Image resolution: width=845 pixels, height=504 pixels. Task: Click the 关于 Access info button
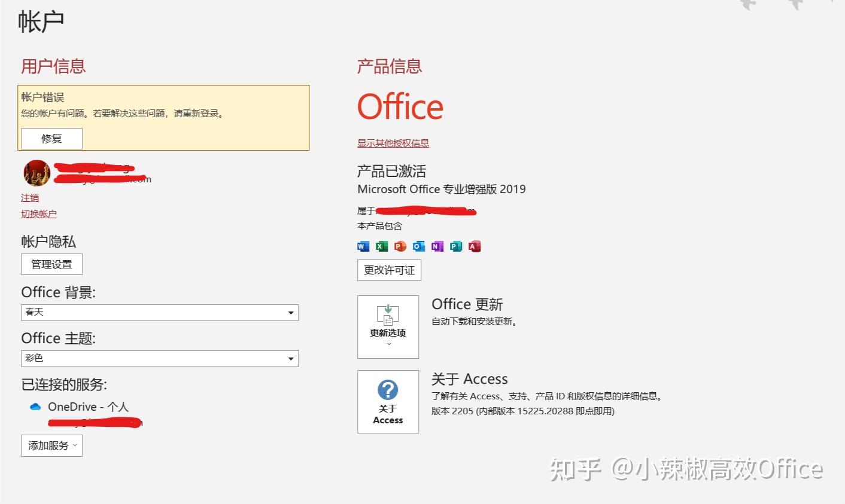pyautogui.click(x=388, y=401)
